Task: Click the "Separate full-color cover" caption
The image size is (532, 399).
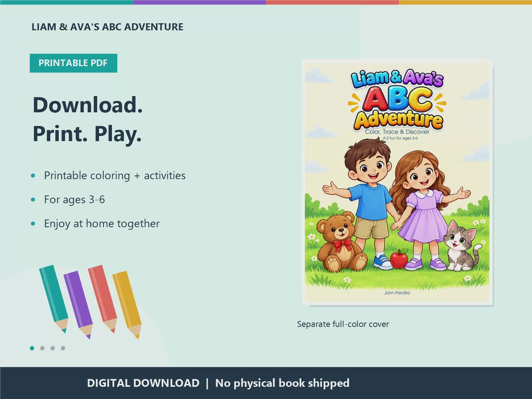Action: tap(343, 324)
